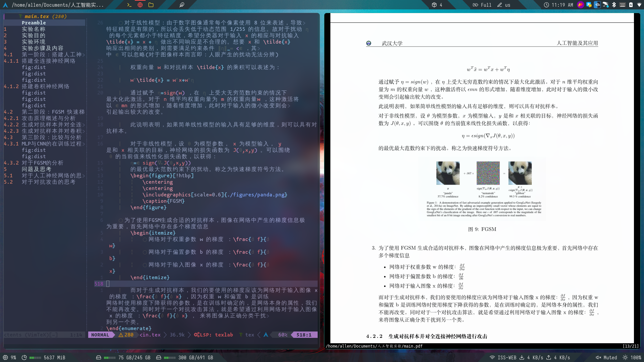Open the on-screen keyboard tray icon

623,5
